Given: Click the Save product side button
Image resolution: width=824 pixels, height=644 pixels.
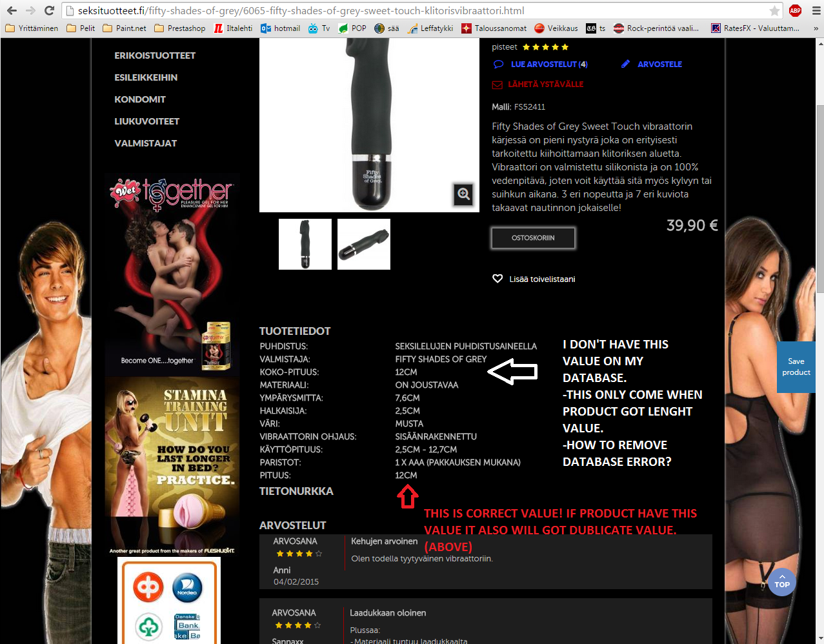Looking at the screenshot, I should [x=796, y=367].
